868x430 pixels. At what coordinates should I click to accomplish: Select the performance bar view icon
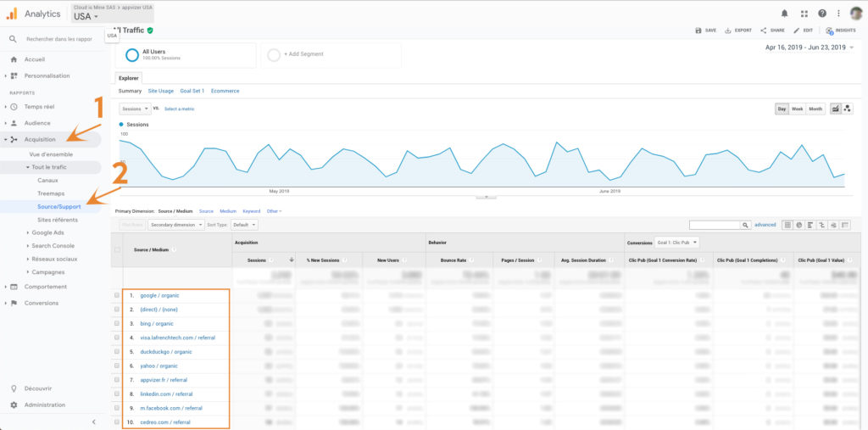[810, 225]
